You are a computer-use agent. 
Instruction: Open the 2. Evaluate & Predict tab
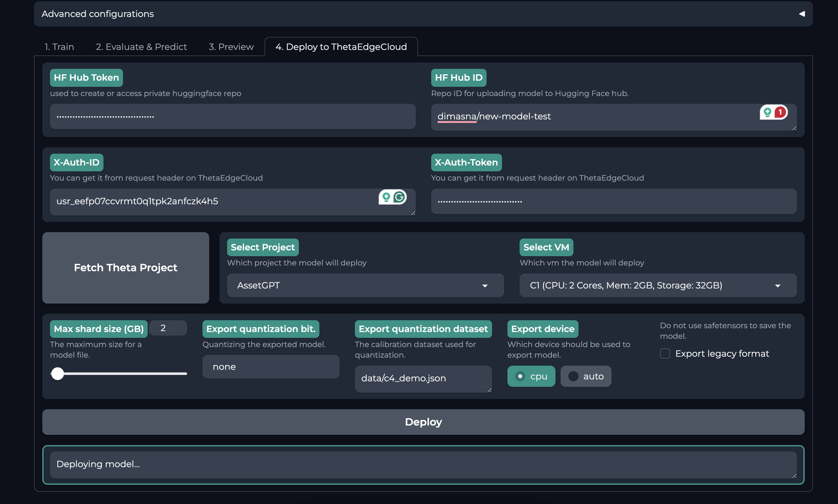click(141, 47)
